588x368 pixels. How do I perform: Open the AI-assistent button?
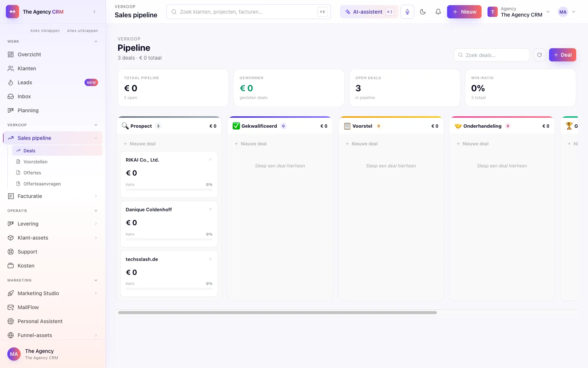(x=369, y=12)
